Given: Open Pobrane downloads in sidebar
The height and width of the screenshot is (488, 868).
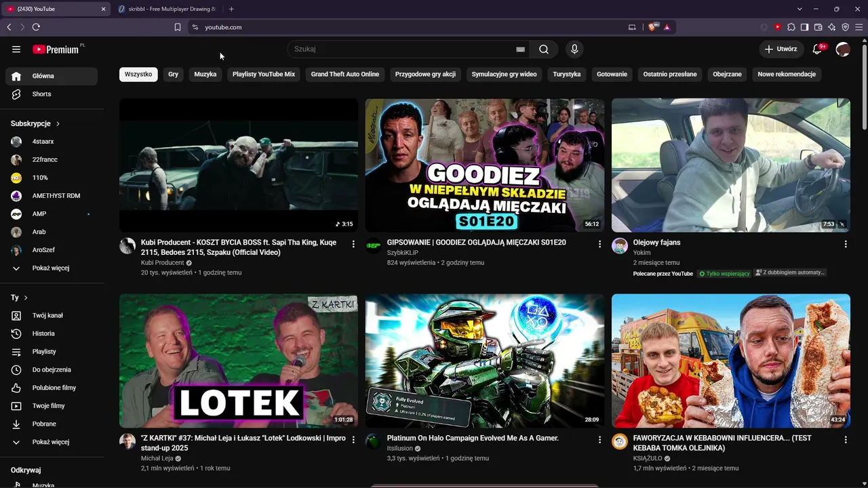Looking at the screenshot, I should pos(52,424).
